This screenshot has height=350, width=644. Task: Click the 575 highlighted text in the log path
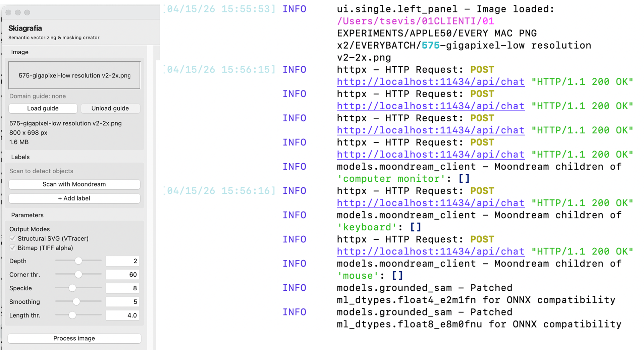430,45
